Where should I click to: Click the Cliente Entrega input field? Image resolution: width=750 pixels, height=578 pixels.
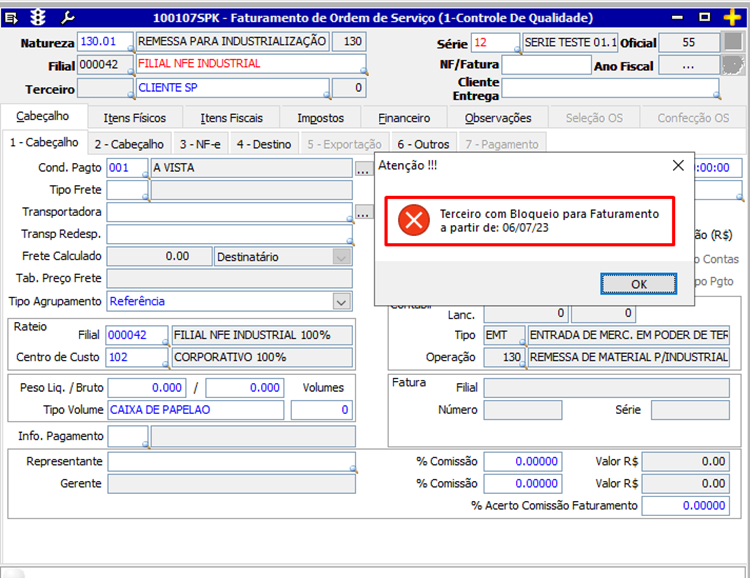click(x=611, y=89)
